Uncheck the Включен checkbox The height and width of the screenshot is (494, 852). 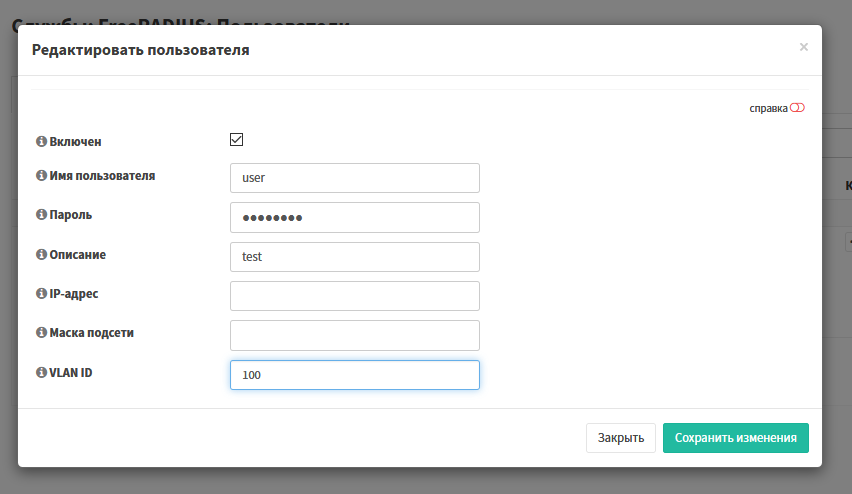(x=237, y=140)
